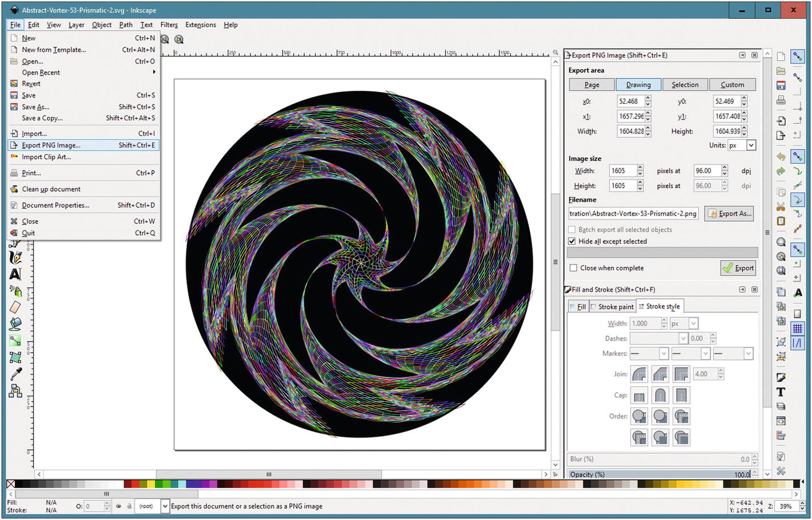Screen dimensions: 812x520
Task: Select the Paint Bucket tool
Action: point(15,324)
